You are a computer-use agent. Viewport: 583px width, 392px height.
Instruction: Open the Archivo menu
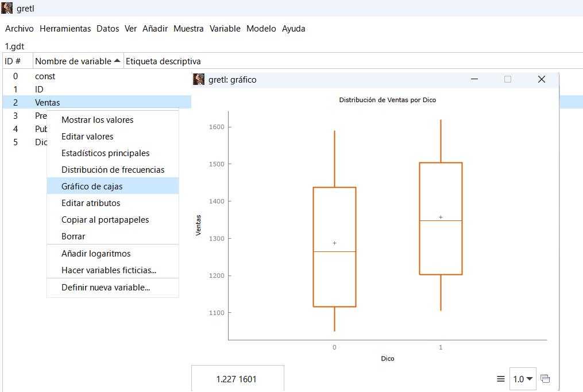[x=20, y=29]
